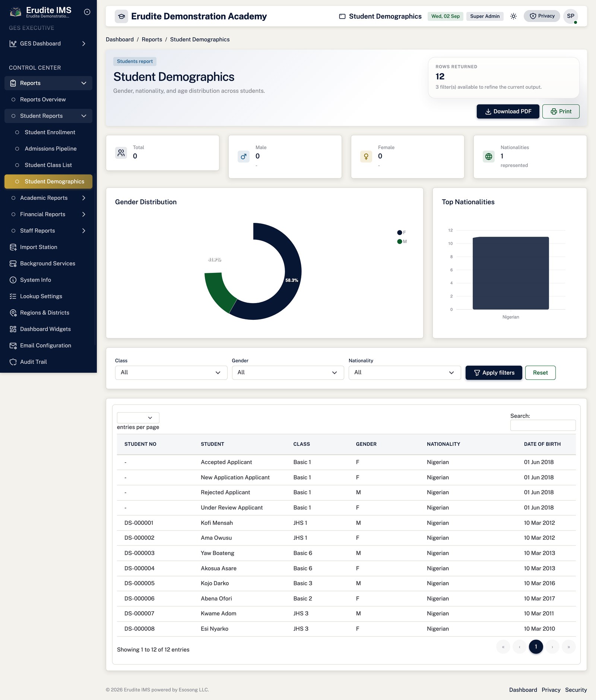Click the Total students people icon
Viewport: 596px width, 700px height.
(x=121, y=153)
